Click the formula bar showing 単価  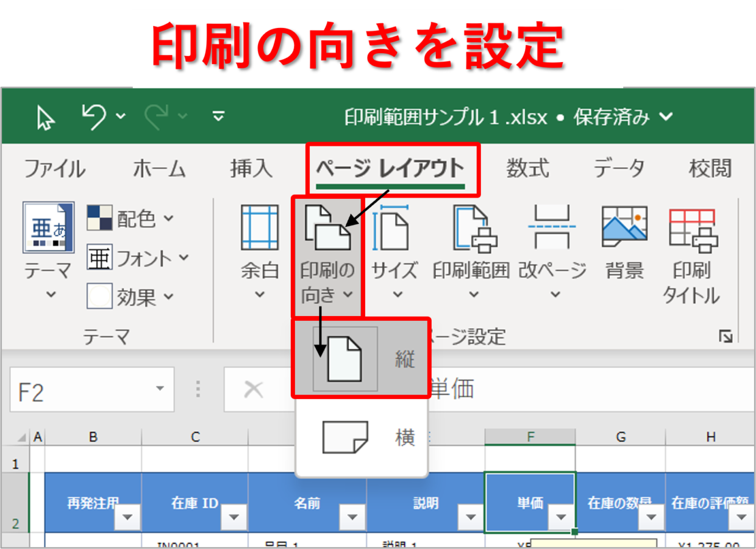591,389
